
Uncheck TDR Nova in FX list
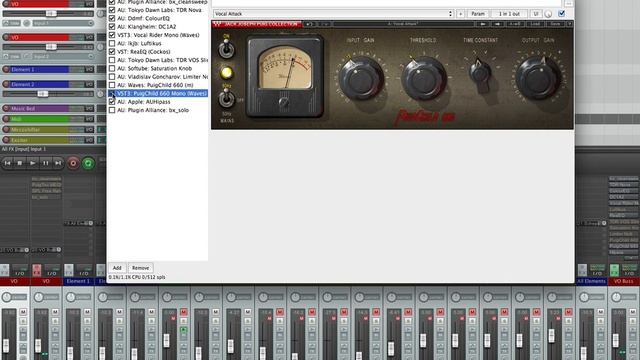tap(112, 10)
